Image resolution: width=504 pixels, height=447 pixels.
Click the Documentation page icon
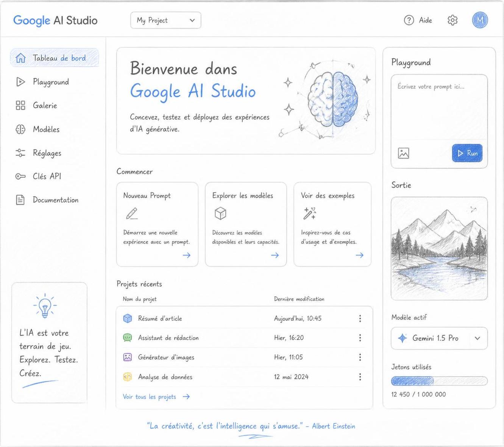click(x=20, y=200)
